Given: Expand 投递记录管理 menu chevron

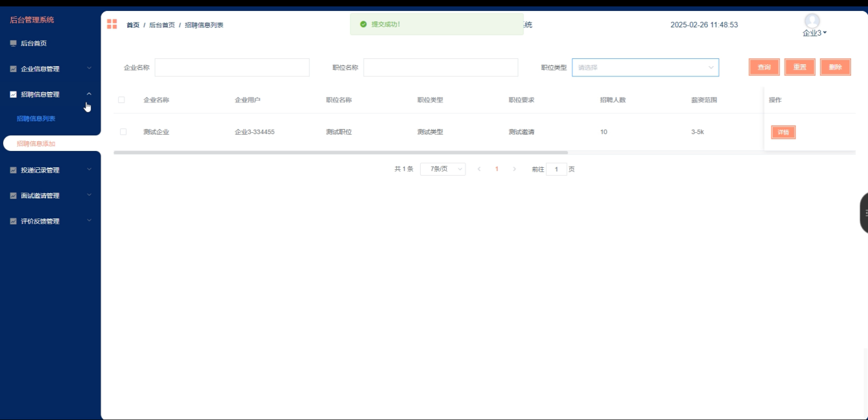Looking at the screenshot, I should coord(89,169).
